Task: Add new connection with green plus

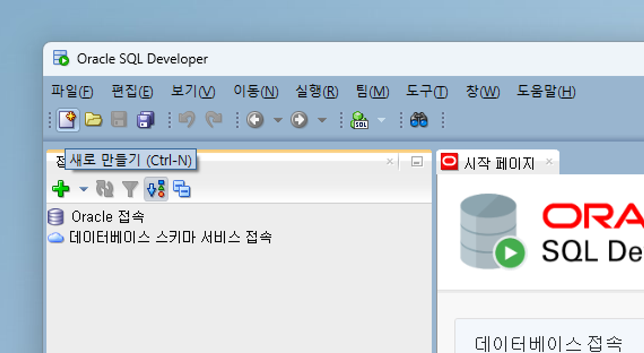Action: [61, 189]
